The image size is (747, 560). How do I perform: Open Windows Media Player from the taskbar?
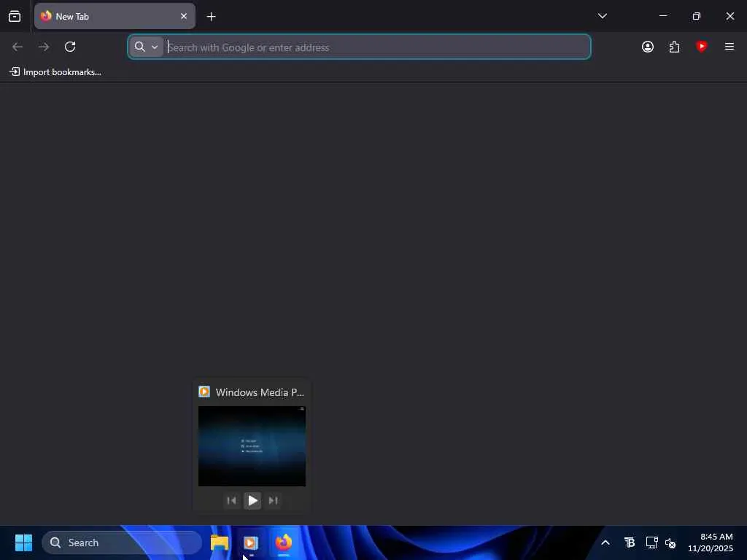pyautogui.click(x=251, y=542)
